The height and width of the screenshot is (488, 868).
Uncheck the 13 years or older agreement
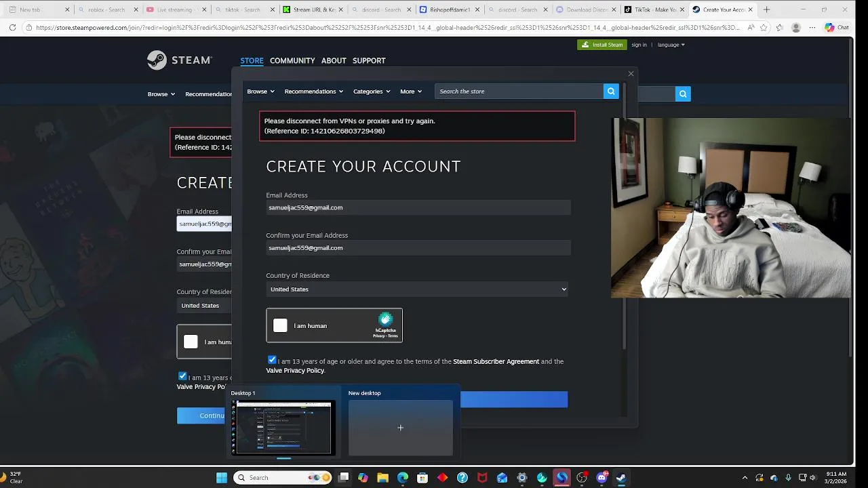(x=272, y=360)
